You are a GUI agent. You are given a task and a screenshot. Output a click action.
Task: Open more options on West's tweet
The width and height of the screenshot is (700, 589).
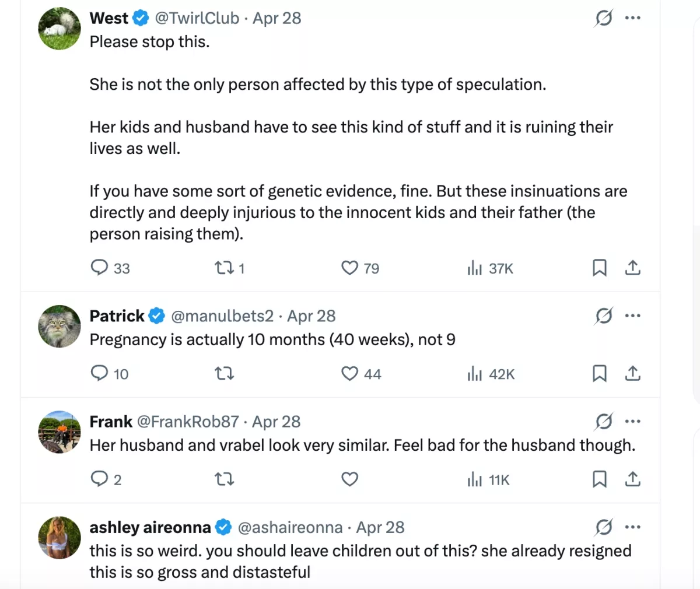(x=633, y=18)
